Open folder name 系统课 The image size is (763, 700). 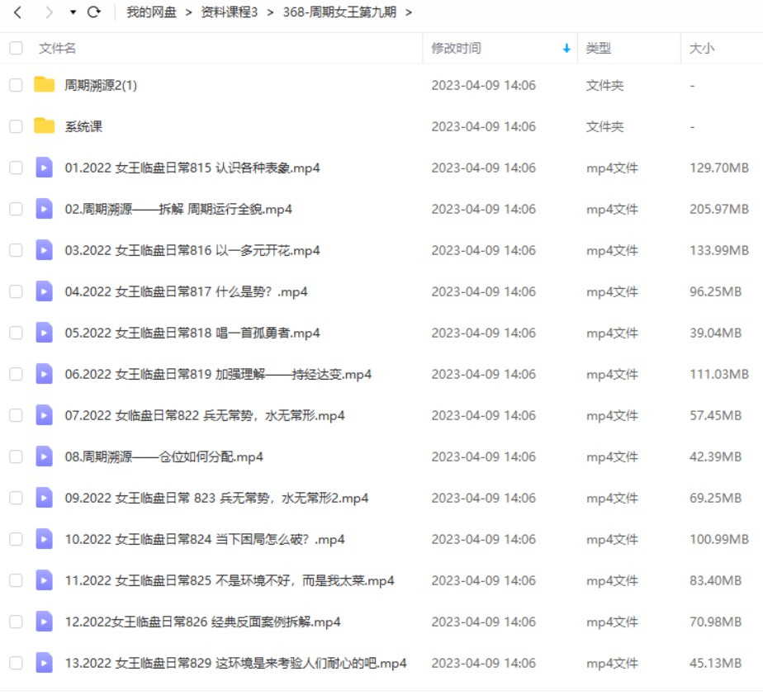(x=83, y=126)
